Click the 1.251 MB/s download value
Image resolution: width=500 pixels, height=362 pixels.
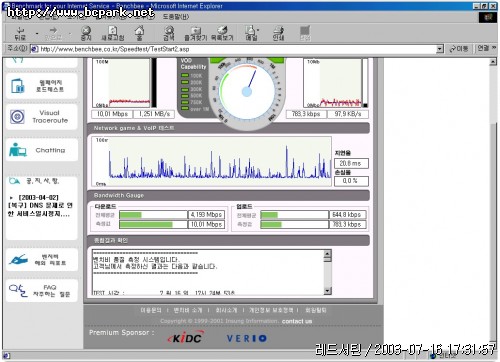(154, 114)
